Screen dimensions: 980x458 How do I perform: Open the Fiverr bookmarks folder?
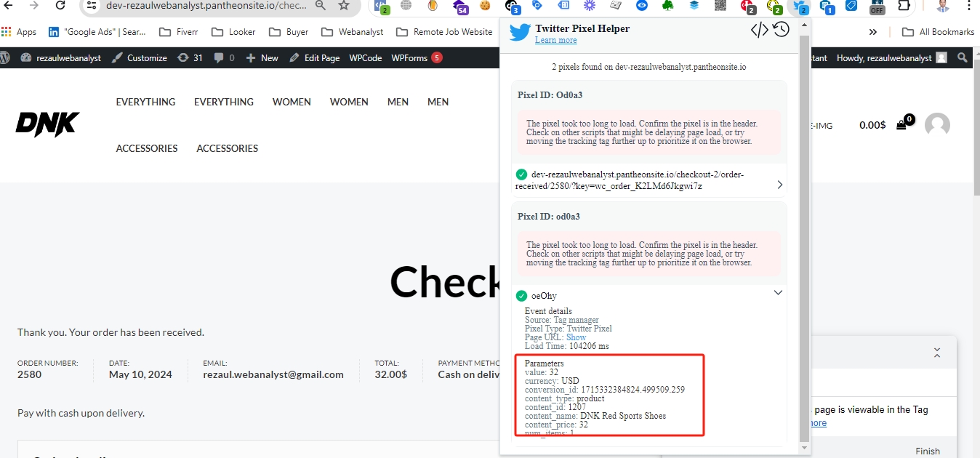click(178, 32)
